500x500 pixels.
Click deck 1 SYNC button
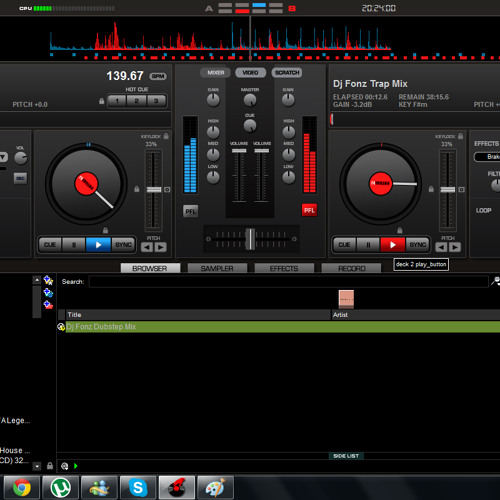coord(123,245)
